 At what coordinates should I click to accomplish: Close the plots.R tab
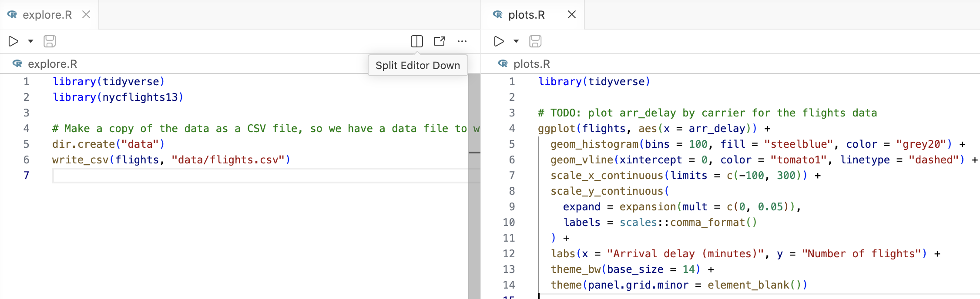coord(572,14)
